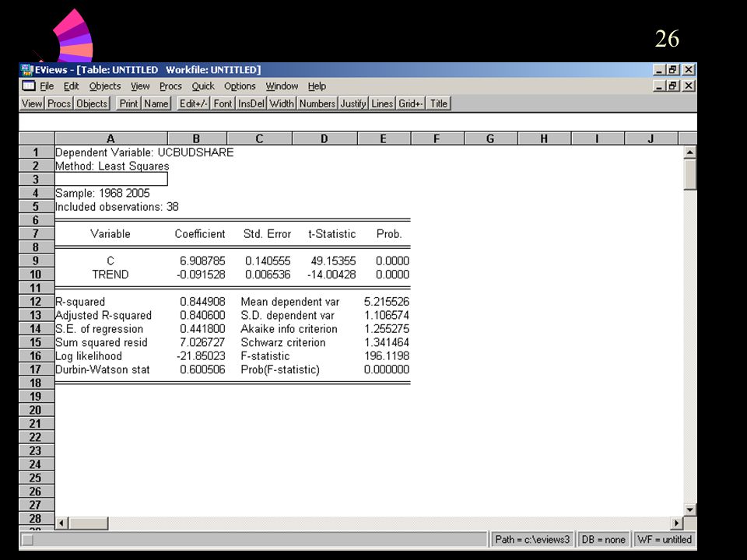Click the Durbin-Watson stat value 0.600506
The width and height of the screenshot is (747, 560).
point(202,369)
